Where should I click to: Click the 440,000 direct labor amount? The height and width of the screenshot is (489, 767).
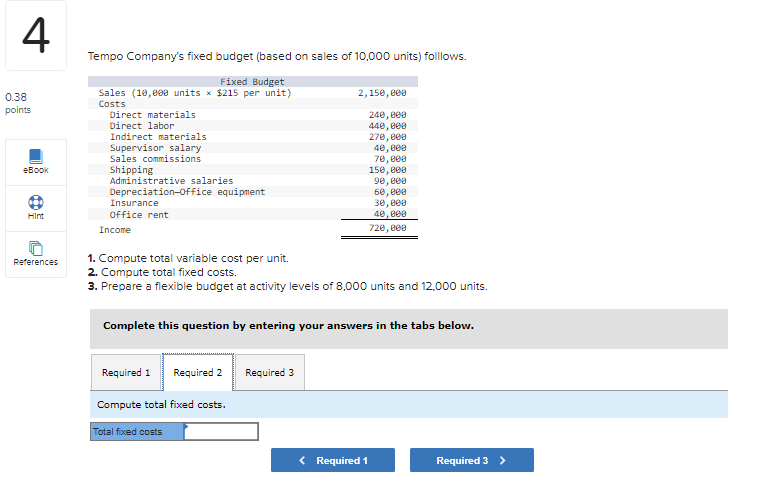(x=387, y=126)
